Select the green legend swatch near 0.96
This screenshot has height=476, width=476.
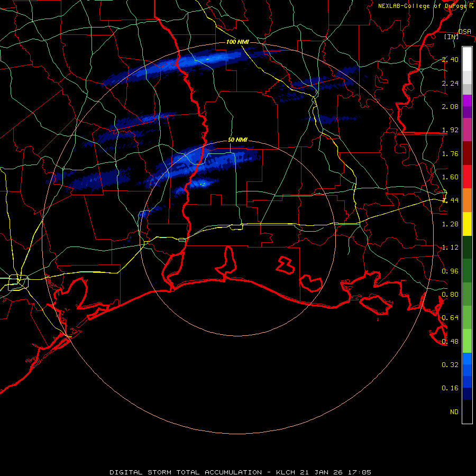click(x=467, y=270)
